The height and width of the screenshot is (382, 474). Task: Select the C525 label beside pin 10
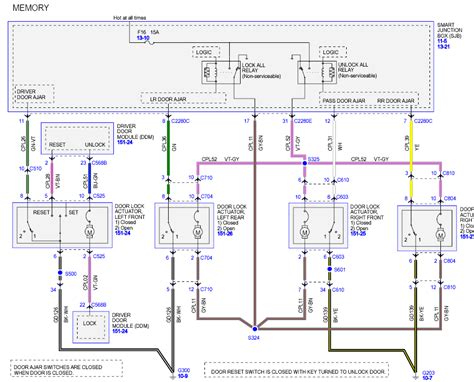click(99, 196)
